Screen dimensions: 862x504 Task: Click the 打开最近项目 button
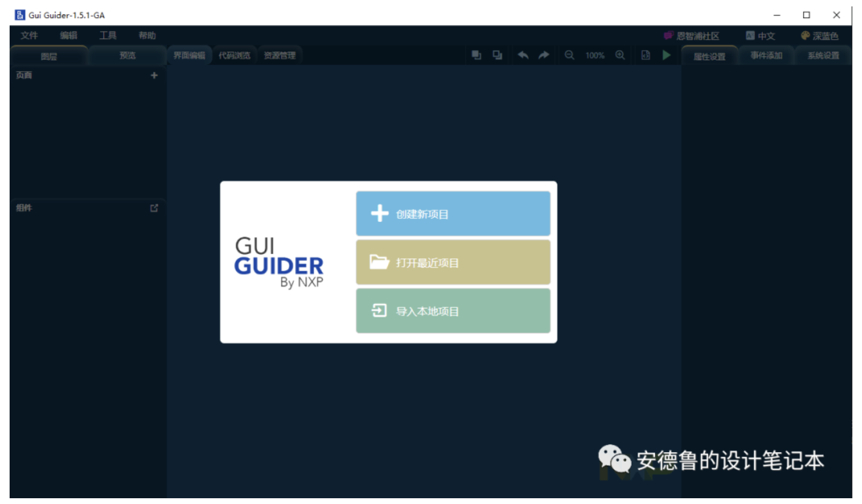(x=453, y=262)
